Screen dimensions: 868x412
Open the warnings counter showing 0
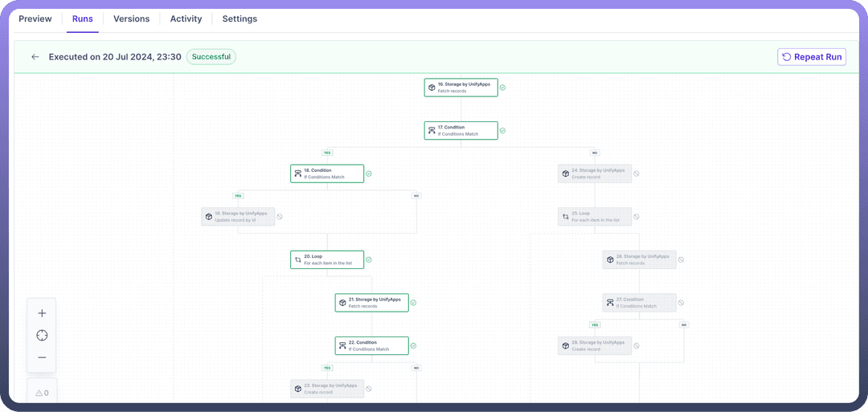[x=42, y=393]
